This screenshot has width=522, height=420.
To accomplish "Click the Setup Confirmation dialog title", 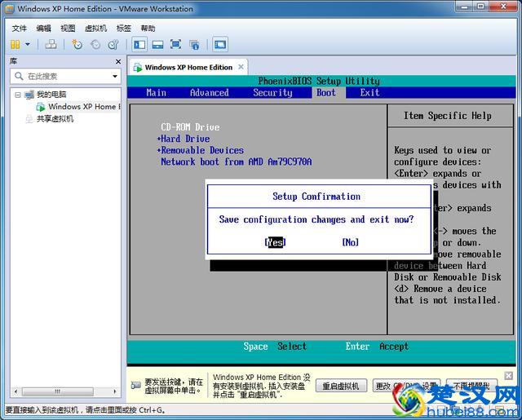I will (316, 197).
